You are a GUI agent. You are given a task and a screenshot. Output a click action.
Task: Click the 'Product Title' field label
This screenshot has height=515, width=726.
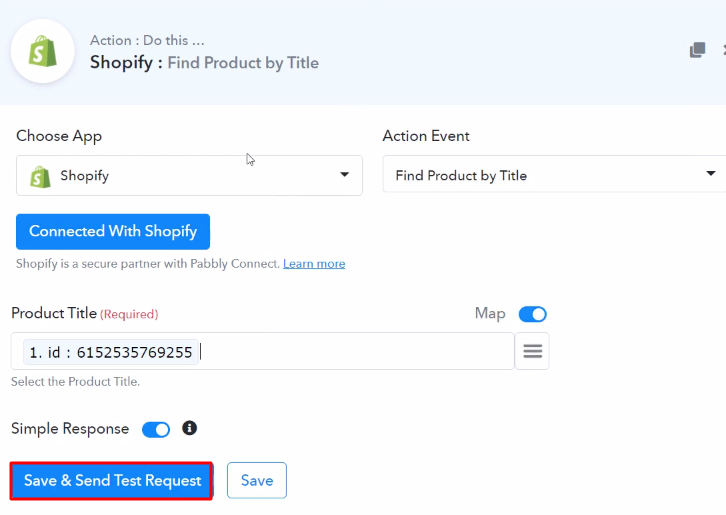[x=54, y=313]
